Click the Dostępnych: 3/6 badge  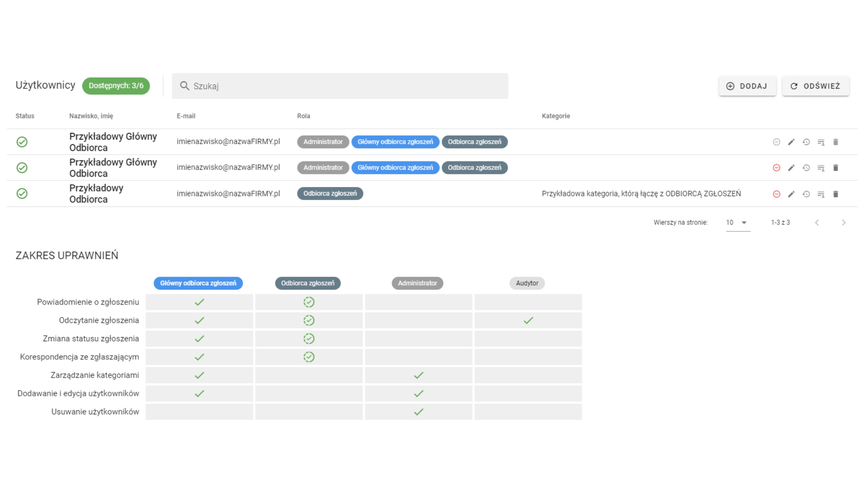[116, 86]
